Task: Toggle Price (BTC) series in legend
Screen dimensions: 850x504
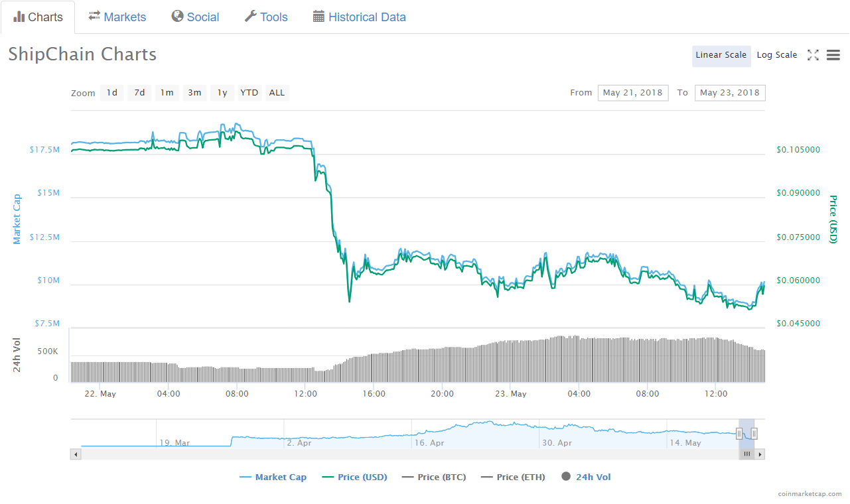Action: (x=433, y=477)
